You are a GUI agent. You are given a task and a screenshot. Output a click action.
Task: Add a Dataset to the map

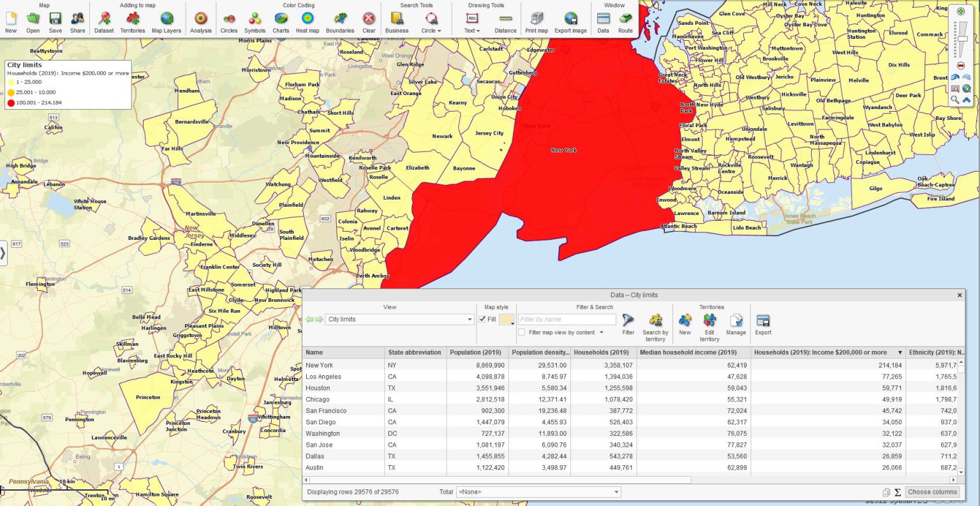coord(104,22)
